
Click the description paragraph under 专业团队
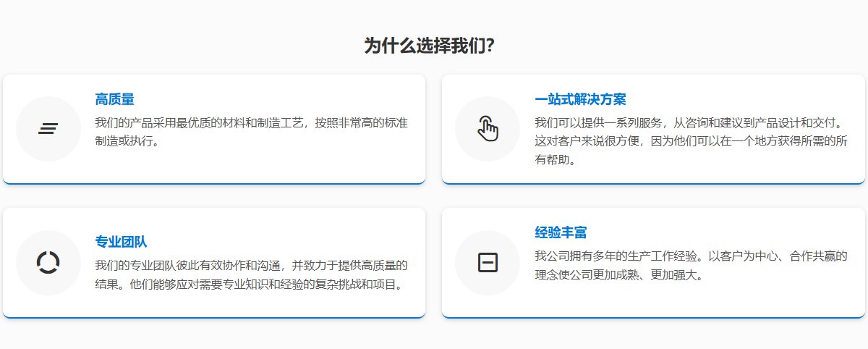(x=251, y=274)
